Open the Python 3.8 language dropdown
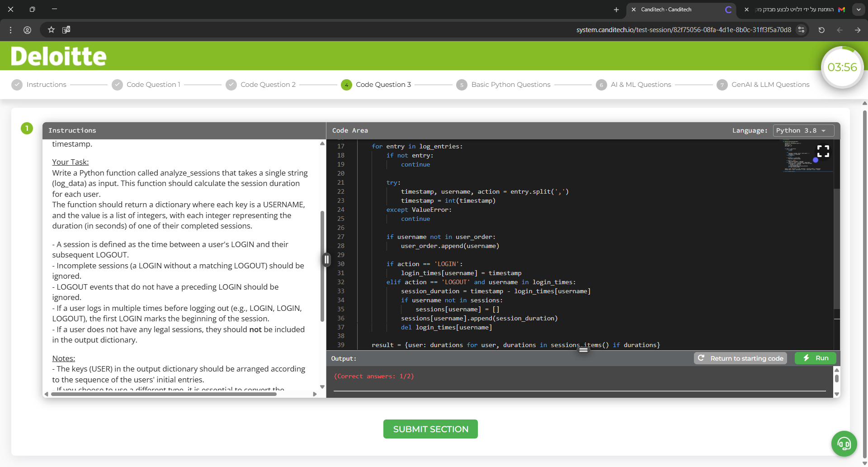 click(803, 130)
